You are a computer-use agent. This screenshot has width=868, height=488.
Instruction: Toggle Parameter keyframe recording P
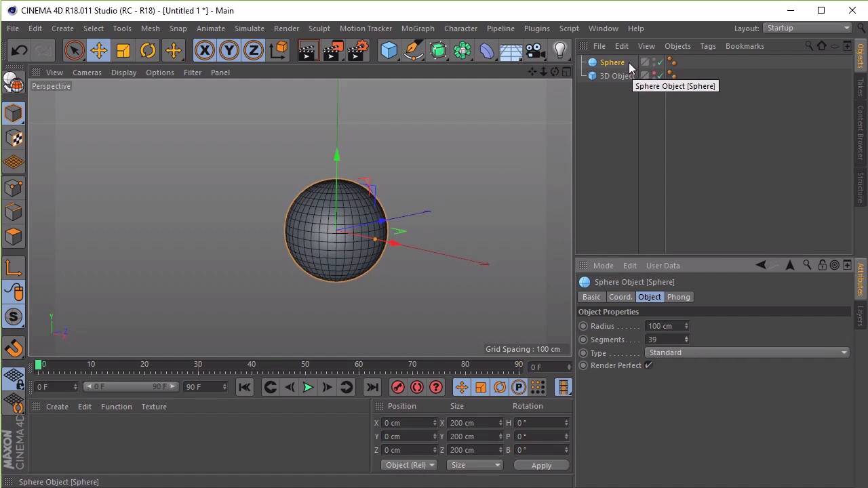coord(519,387)
